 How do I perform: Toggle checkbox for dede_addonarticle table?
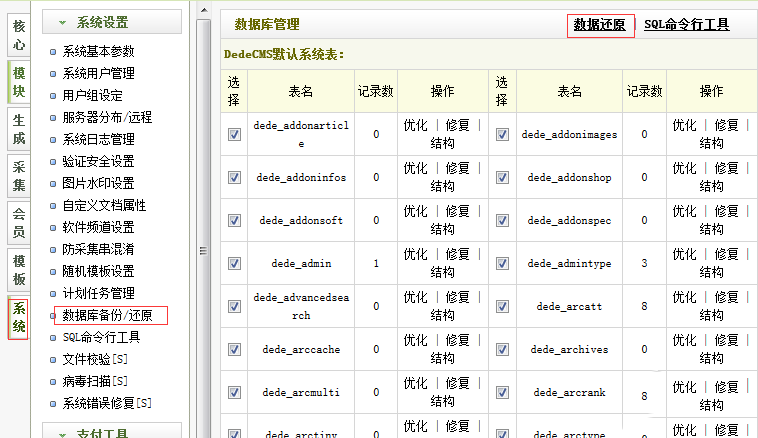(x=234, y=134)
